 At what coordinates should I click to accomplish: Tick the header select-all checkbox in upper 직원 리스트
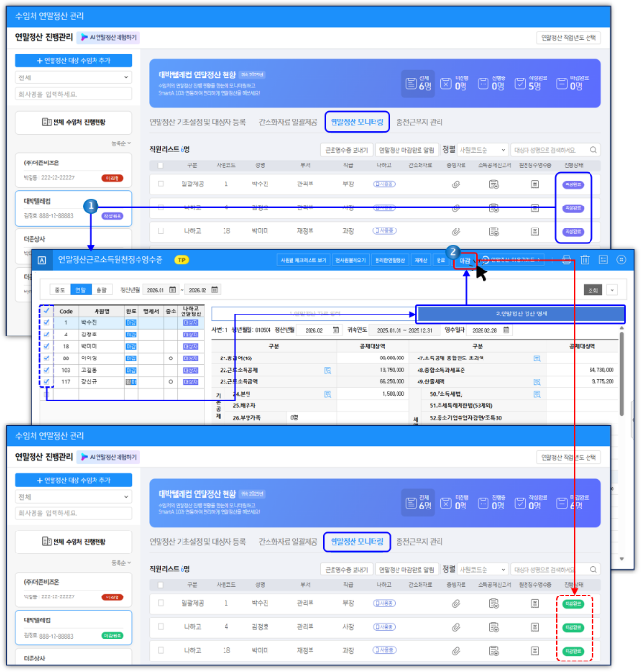[x=161, y=165]
